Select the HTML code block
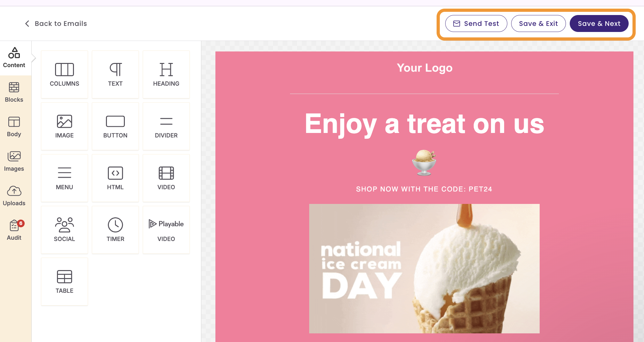The width and height of the screenshot is (644, 342). 115,178
